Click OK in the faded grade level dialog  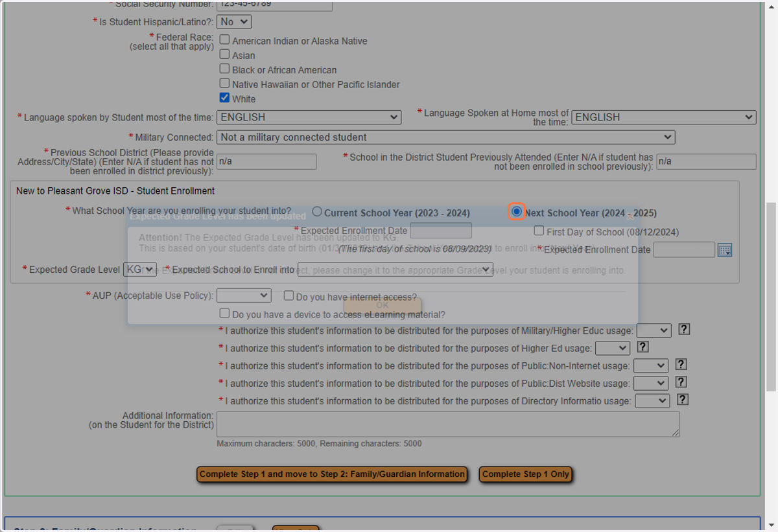pyautogui.click(x=383, y=305)
